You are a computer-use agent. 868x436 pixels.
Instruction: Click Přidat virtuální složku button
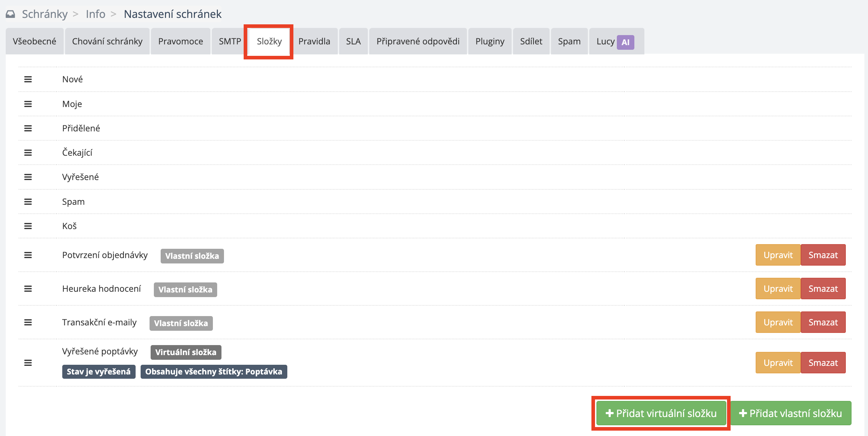pyautogui.click(x=661, y=413)
